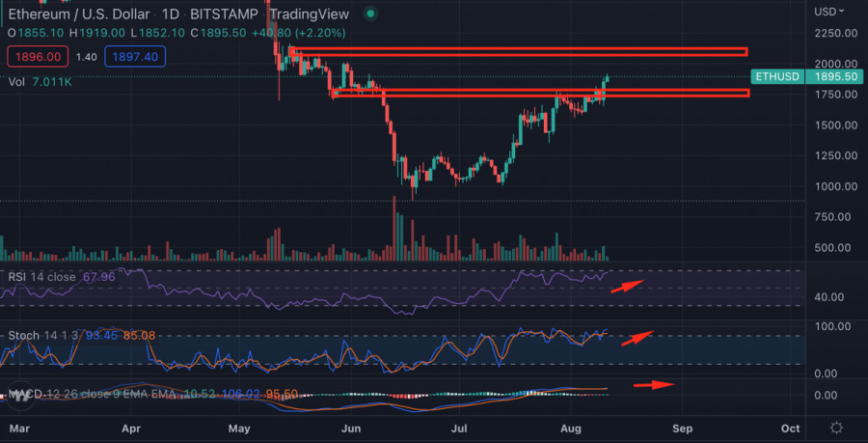Click the 1500.00 price axis label
The image size is (868, 443).
click(x=836, y=125)
